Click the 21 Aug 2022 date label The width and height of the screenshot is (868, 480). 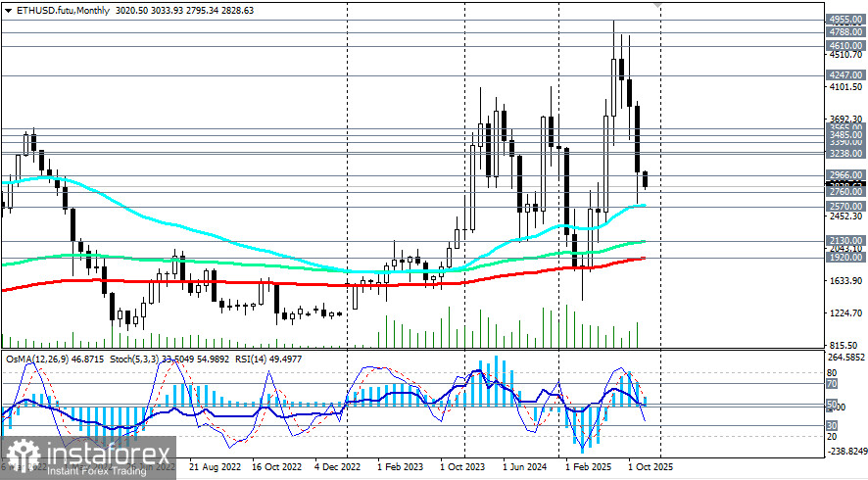215,466
